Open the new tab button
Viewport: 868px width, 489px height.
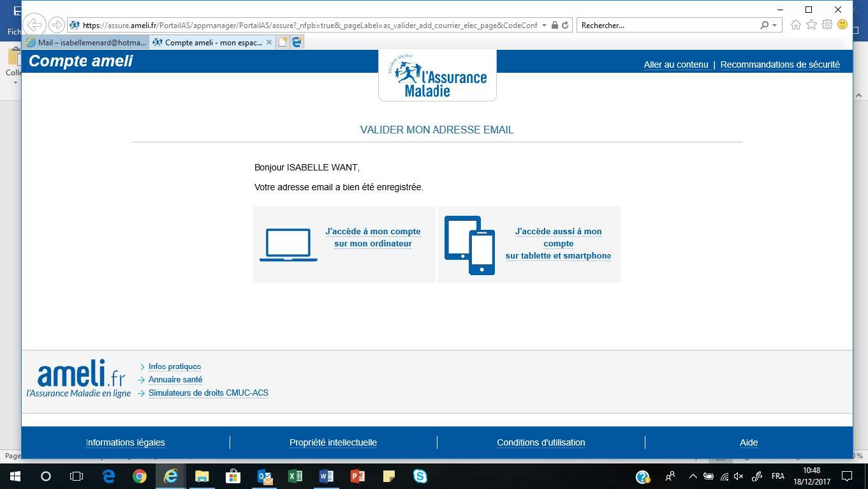coord(282,42)
